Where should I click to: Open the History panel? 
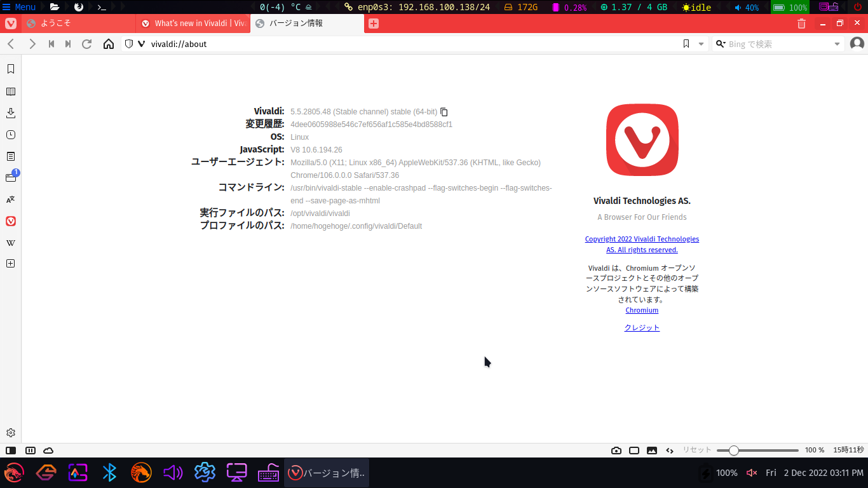click(11, 135)
